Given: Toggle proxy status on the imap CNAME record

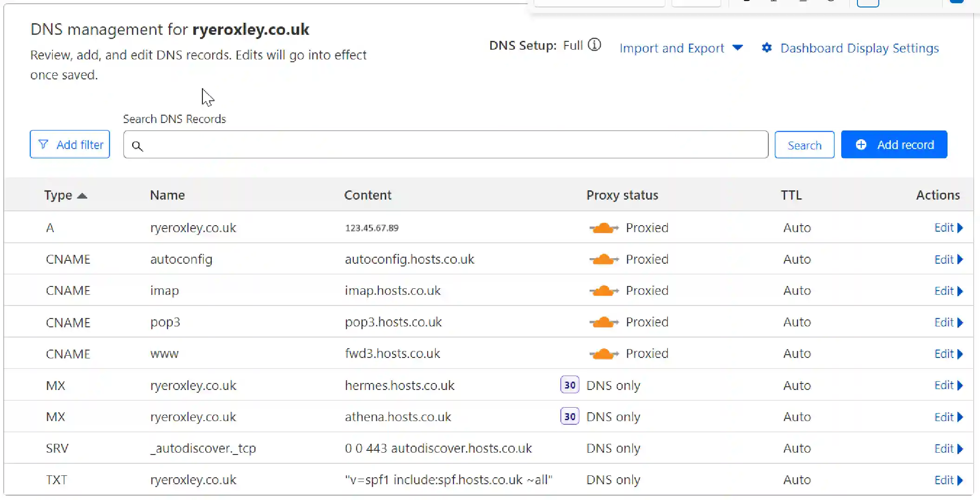Looking at the screenshot, I should click(x=604, y=291).
